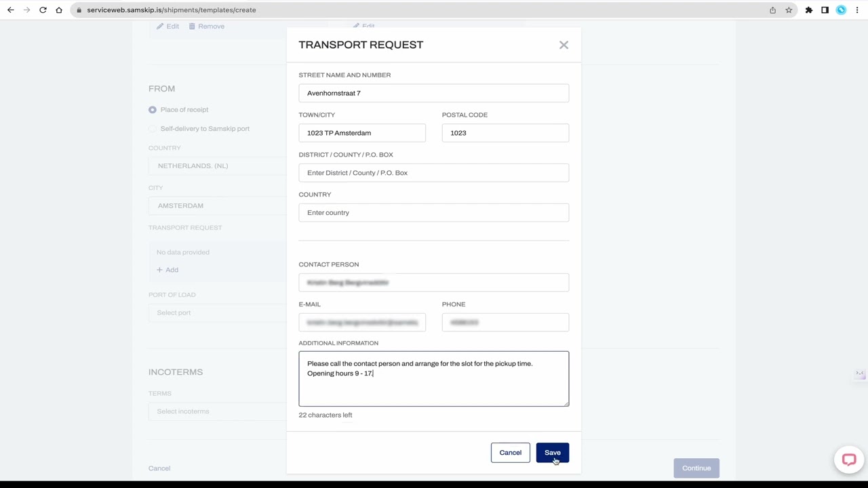868x488 pixels.
Task: Click the TRANSPORT REQUEST dialog title
Action: [x=361, y=45]
